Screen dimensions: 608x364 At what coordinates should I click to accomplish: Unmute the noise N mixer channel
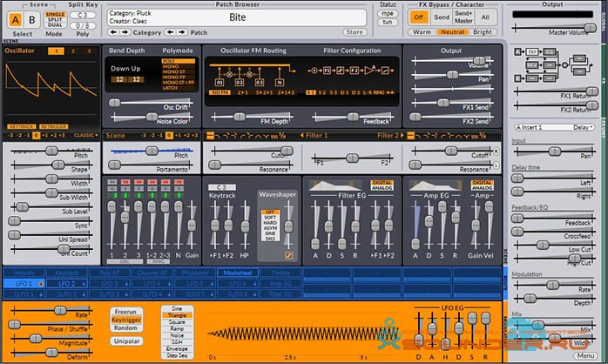pyautogui.click(x=179, y=182)
